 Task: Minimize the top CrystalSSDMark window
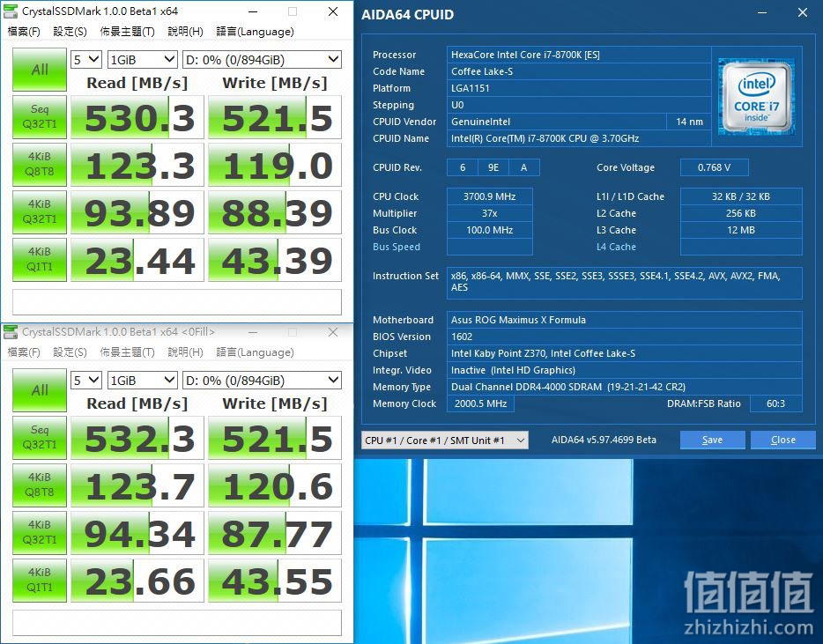click(x=253, y=11)
